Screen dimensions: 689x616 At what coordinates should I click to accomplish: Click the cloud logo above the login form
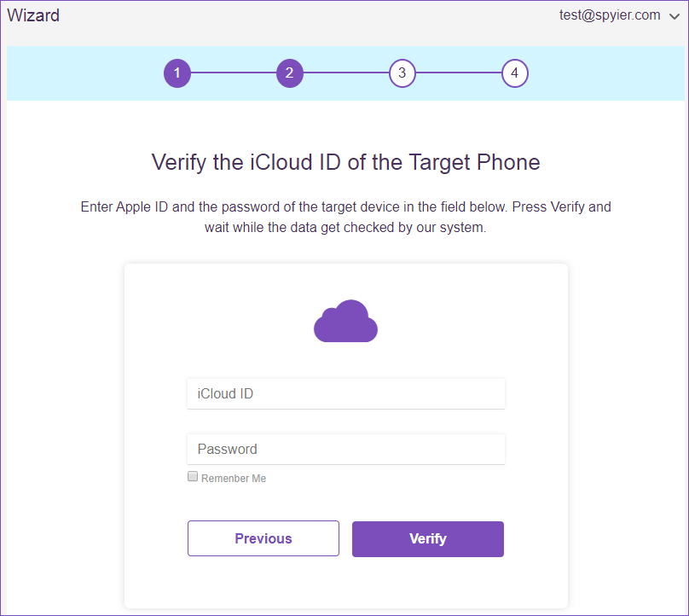point(344,322)
